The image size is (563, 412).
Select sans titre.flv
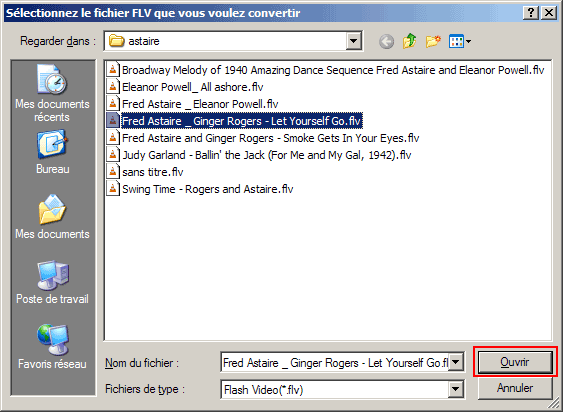point(153,172)
